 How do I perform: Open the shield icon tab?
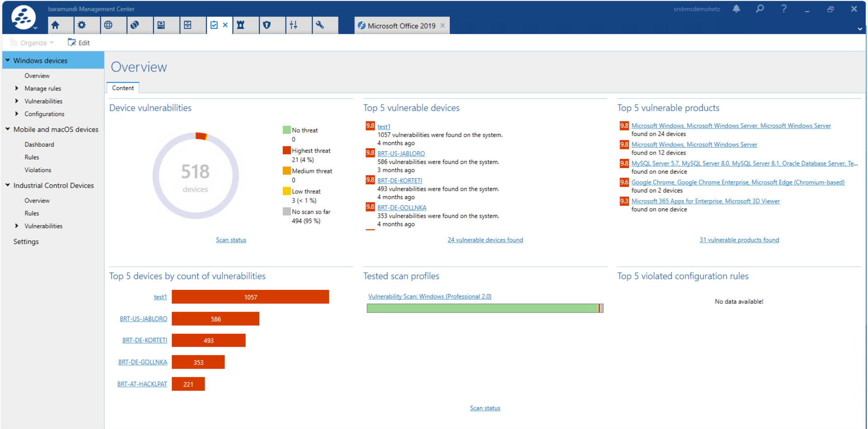pyautogui.click(x=267, y=25)
